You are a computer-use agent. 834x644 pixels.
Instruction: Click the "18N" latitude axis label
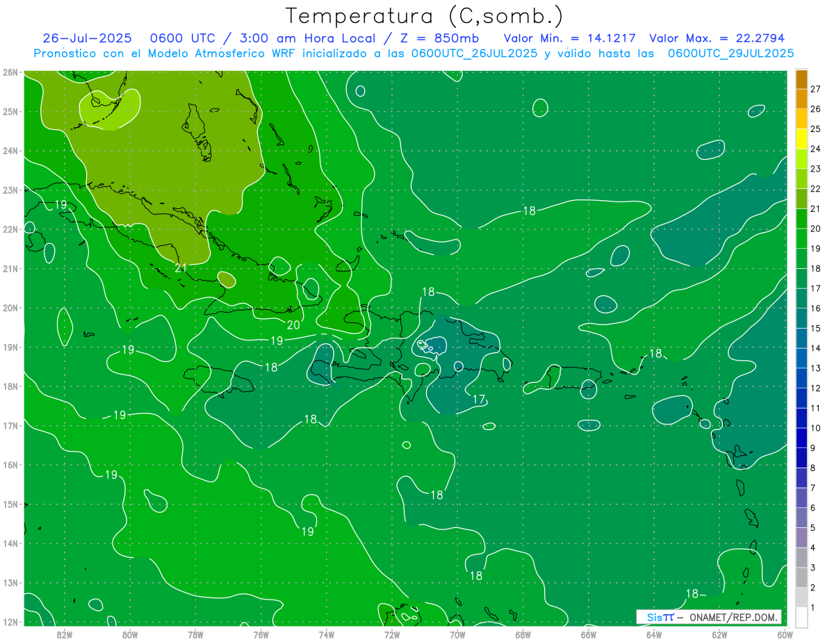10,386
